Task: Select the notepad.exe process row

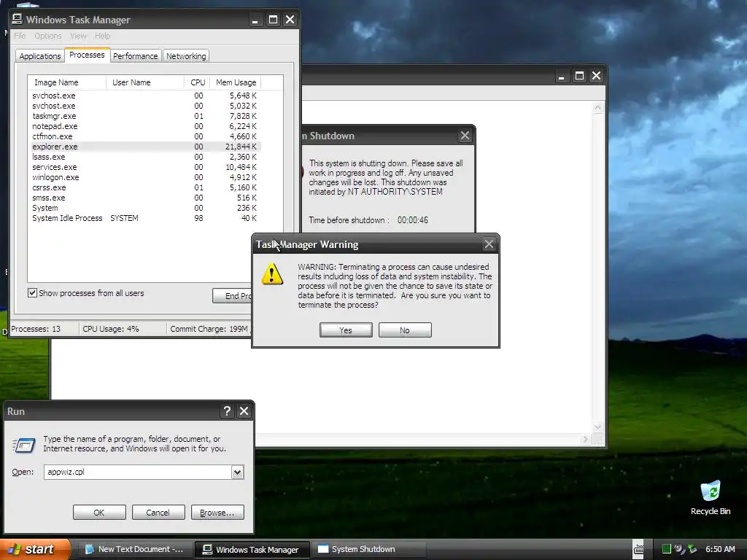Action: (144, 126)
